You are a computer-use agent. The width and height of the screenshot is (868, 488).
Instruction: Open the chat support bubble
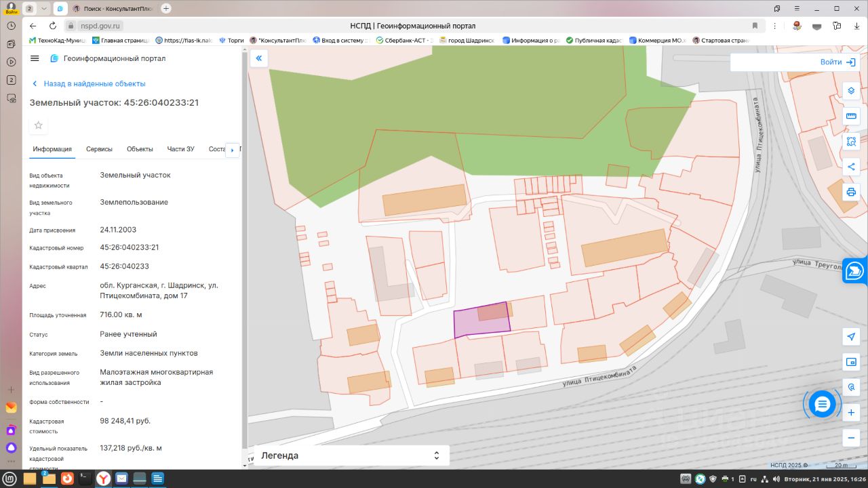pos(822,405)
